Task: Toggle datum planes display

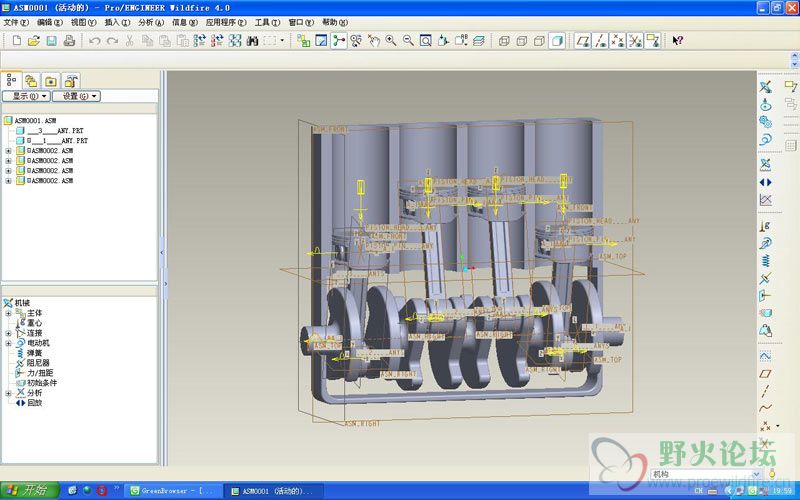Action: pos(583,40)
